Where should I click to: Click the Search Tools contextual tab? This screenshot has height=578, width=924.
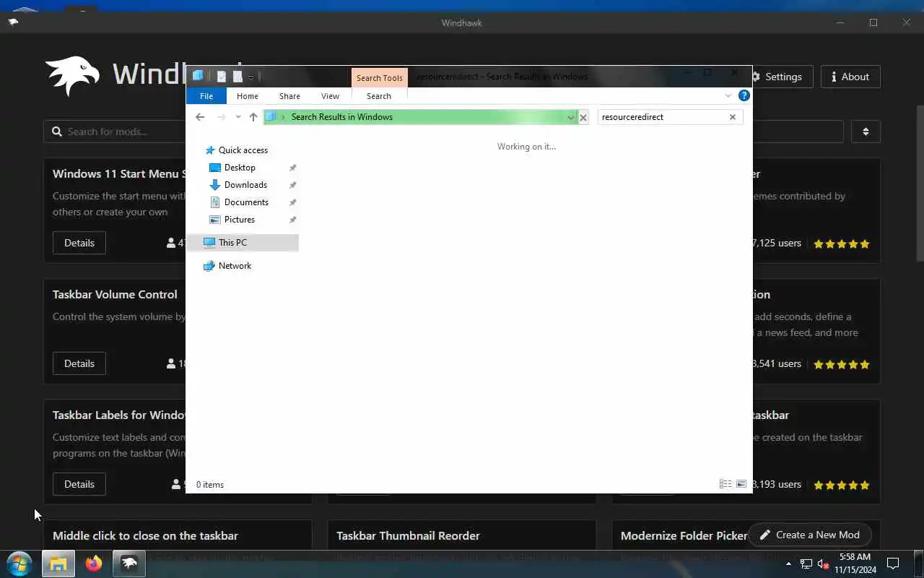(x=379, y=78)
